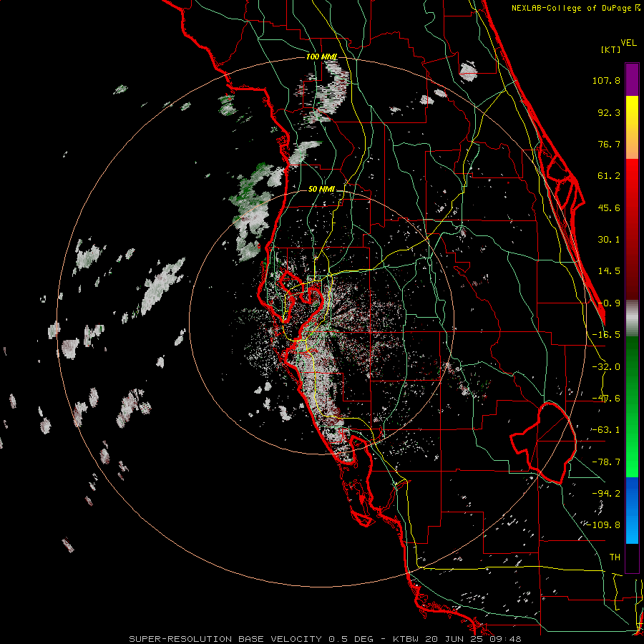Click the -0.9 value on velocity scale

(x=609, y=303)
